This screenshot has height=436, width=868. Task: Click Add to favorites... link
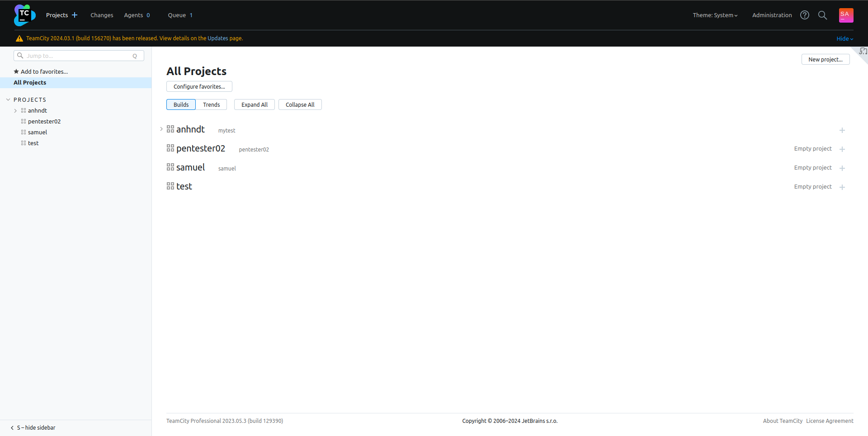pos(44,71)
